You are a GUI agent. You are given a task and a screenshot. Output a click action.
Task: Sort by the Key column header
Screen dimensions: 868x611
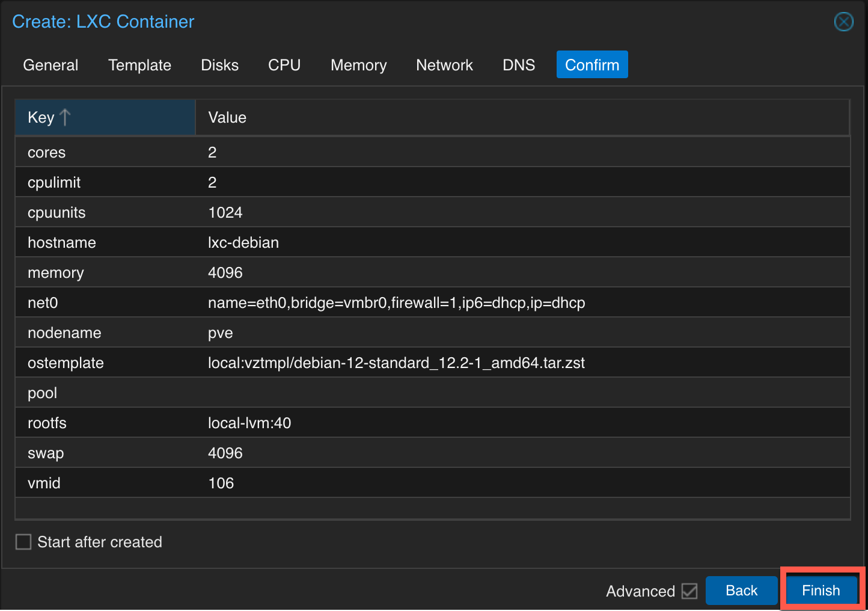point(105,117)
